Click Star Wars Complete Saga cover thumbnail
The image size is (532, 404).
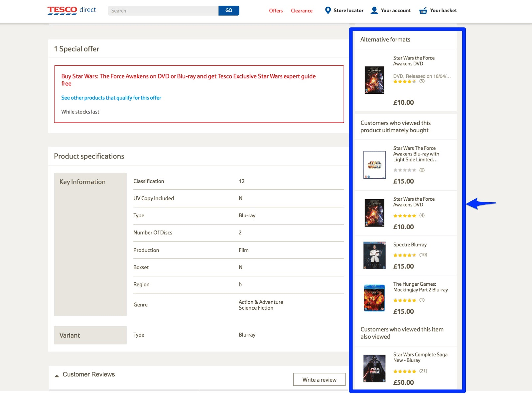tap(374, 368)
